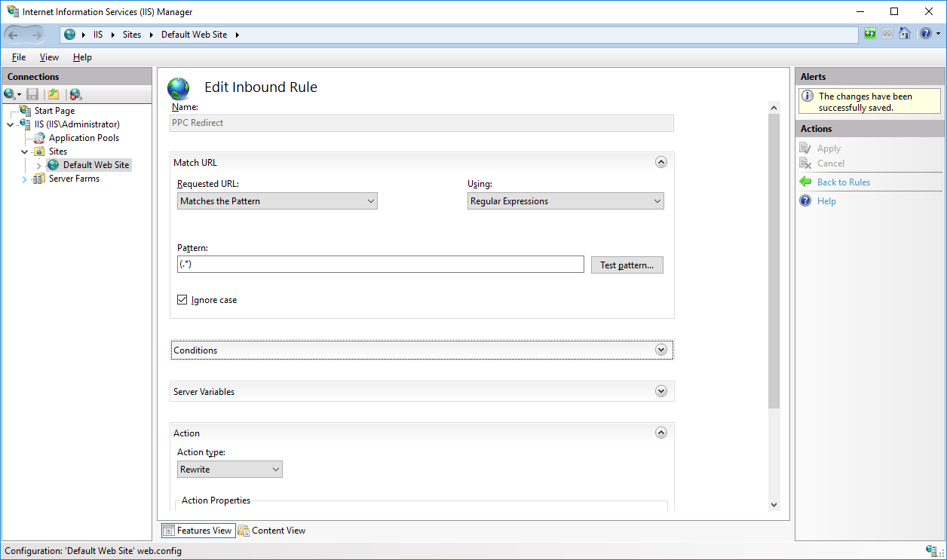
Task: Click the status bar network icon
Action: [933, 551]
